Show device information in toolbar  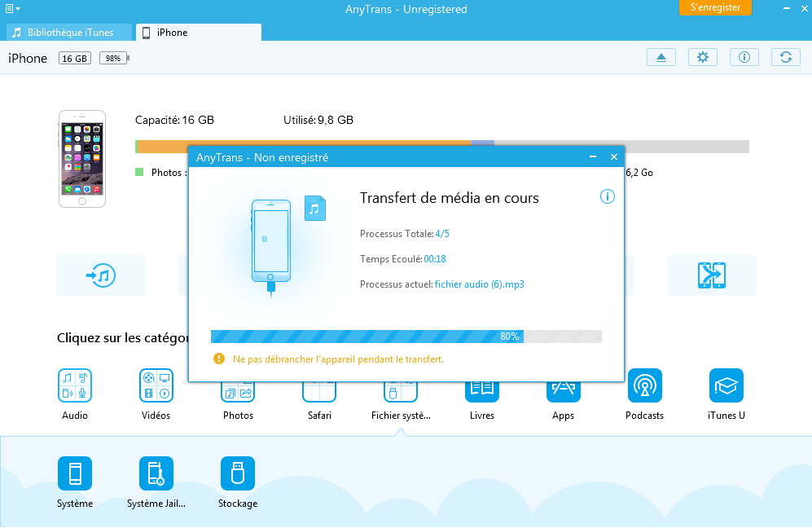click(744, 57)
